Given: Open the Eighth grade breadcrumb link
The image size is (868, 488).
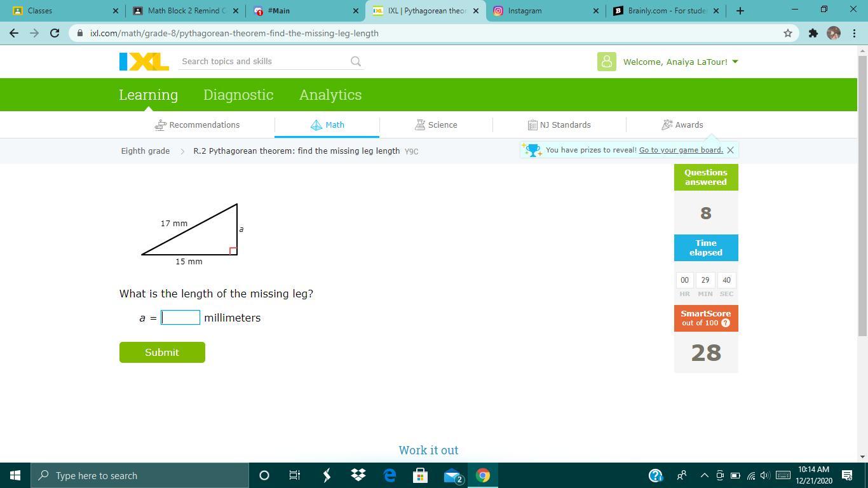Looking at the screenshot, I should tap(146, 151).
